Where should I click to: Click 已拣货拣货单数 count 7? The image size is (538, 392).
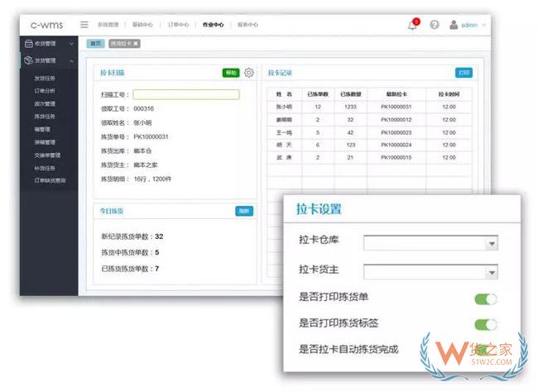pyautogui.click(x=156, y=269)
